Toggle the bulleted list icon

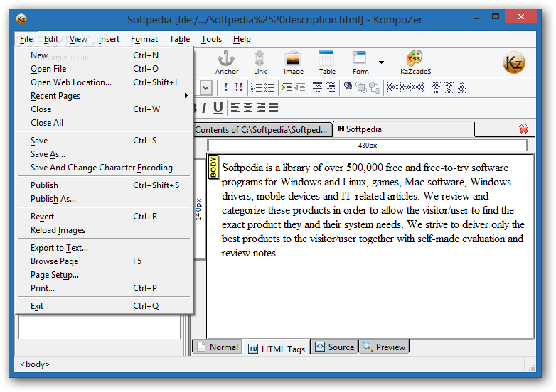pyautogui.click(x=269, y=87)
